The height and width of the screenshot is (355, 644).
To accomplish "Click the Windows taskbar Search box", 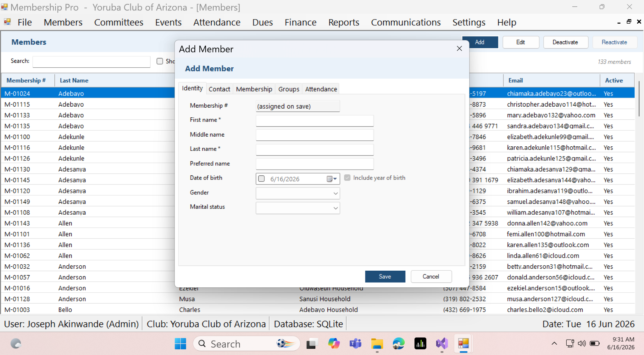I will [246, 344].
